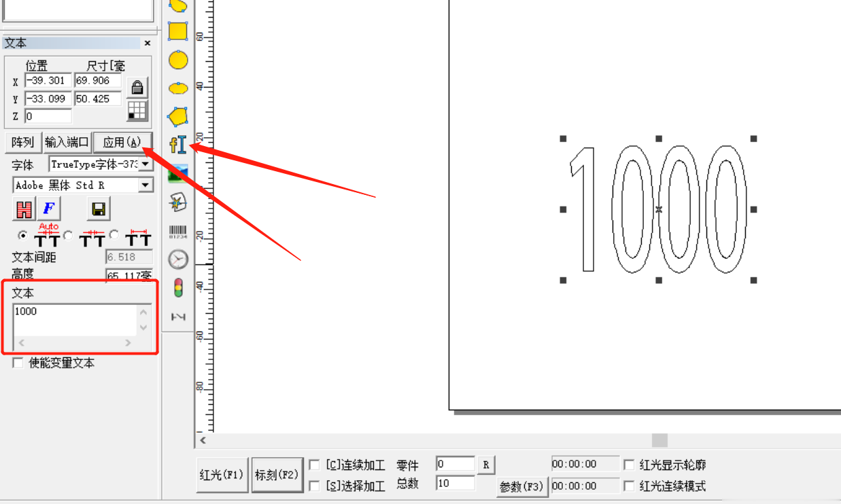Image resolution: width=841 pixels, height=504 pixels.
Task: Click the bottom-right selection handle of 1000
Action: (753, 280)
